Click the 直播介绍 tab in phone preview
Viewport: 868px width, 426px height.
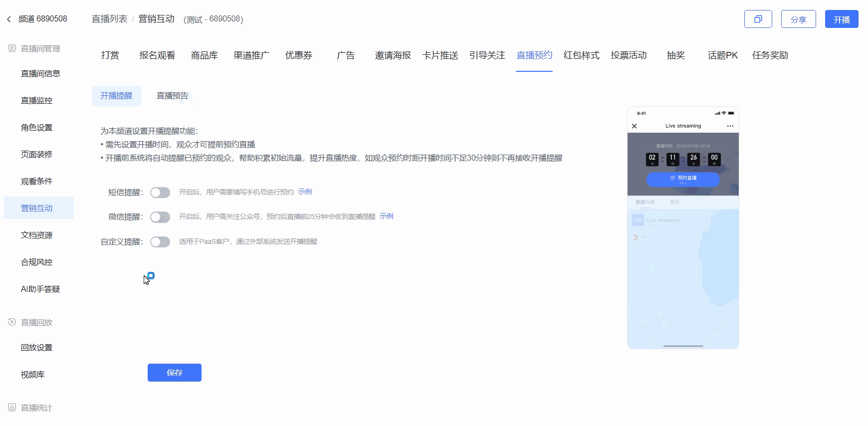click(645, 203)
